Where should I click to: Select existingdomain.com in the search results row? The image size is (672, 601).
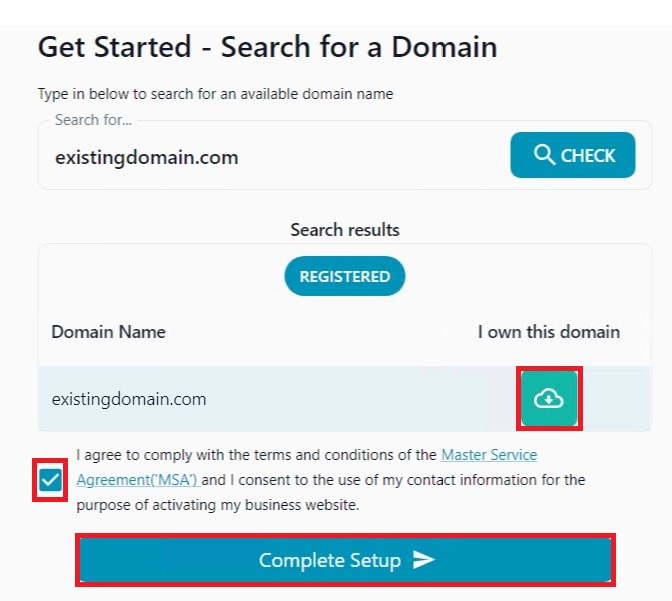[x=129, y=399]
